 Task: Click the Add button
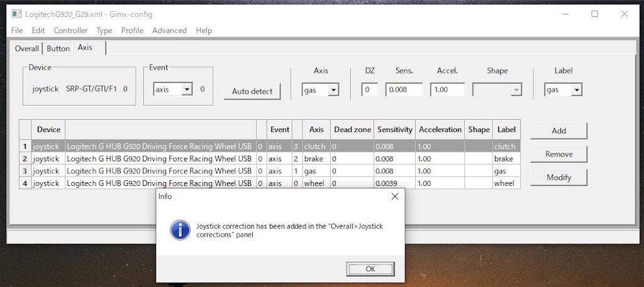[x=558, y=131]
